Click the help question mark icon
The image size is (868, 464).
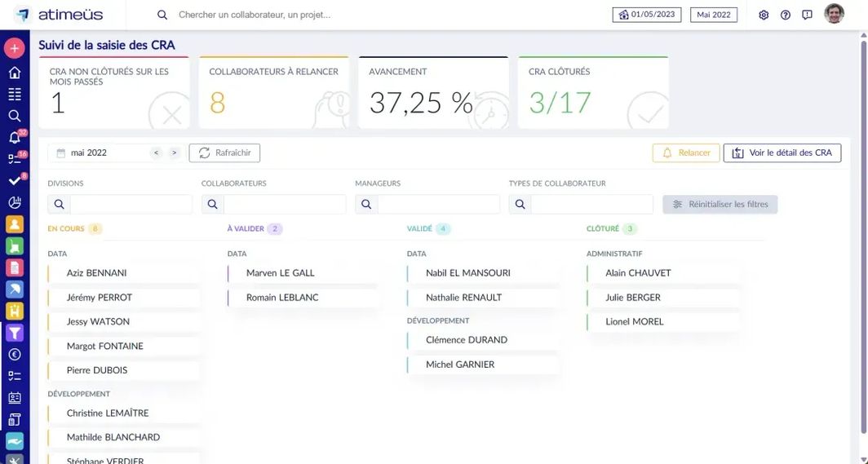pyautogui.click(x=786, y=15)
